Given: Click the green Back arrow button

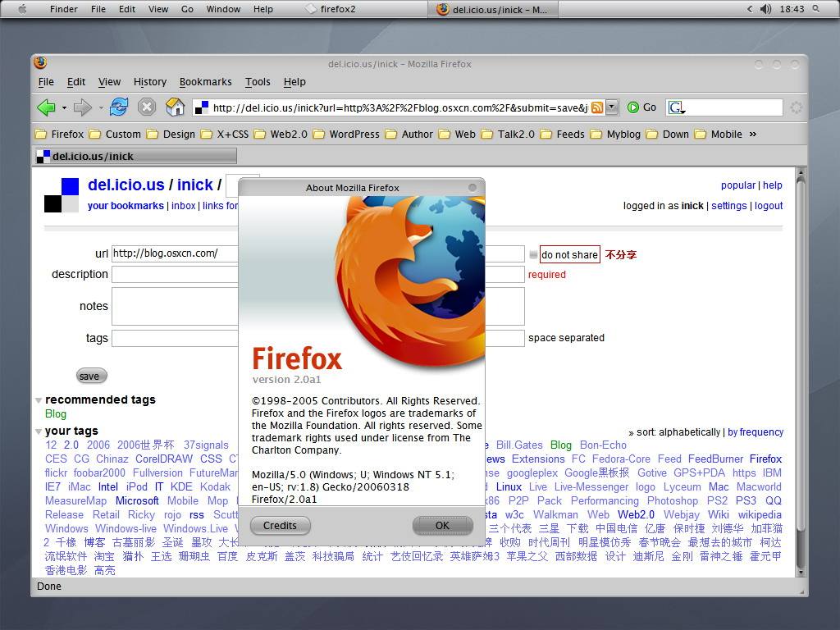Looking at the screenshot, I should 47,107.
